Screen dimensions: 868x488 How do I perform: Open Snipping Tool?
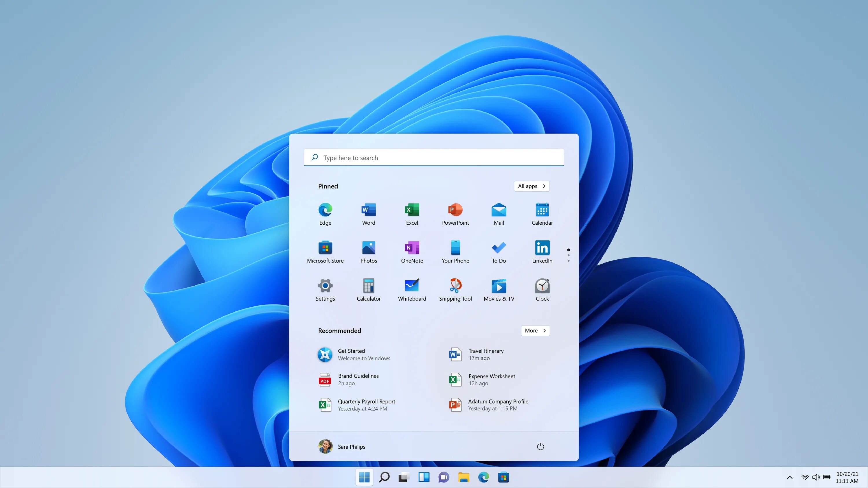(455, 285)
